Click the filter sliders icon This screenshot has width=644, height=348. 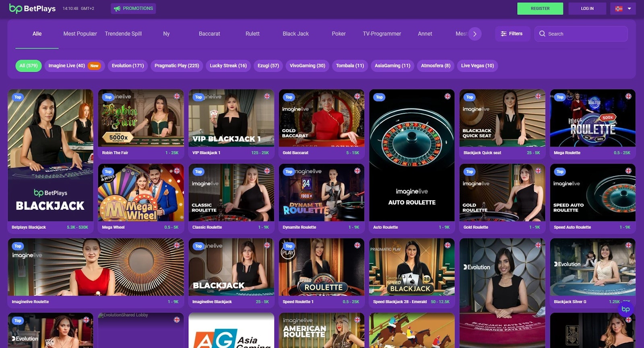coord(504,34)
